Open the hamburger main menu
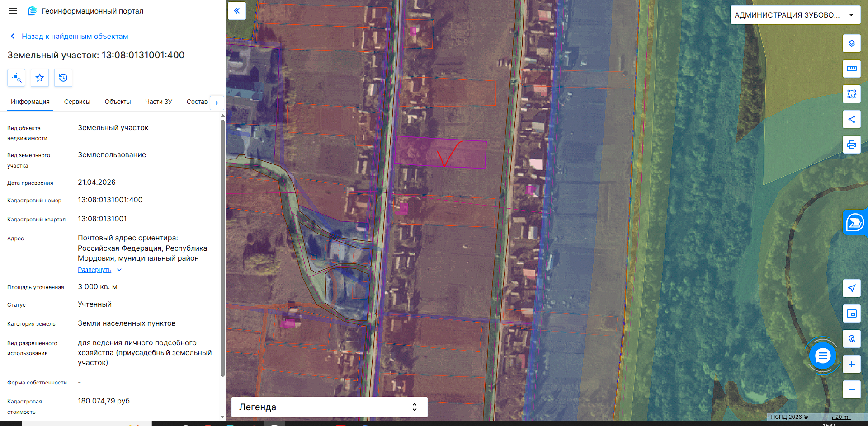 tap(13, 11)
